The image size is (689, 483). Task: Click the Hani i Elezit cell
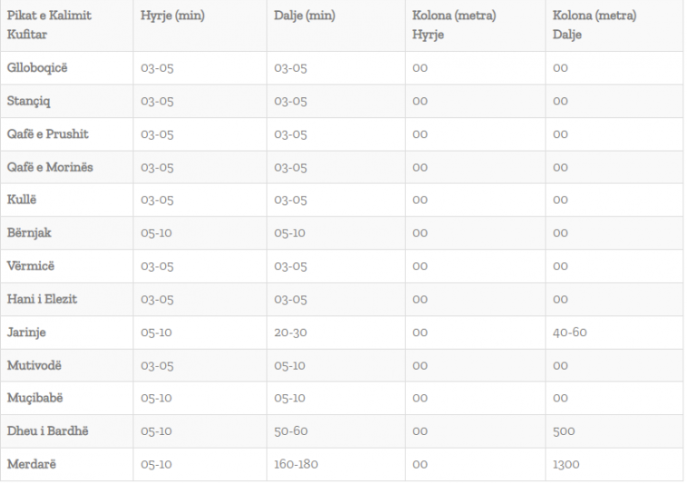tap(42, 299)
